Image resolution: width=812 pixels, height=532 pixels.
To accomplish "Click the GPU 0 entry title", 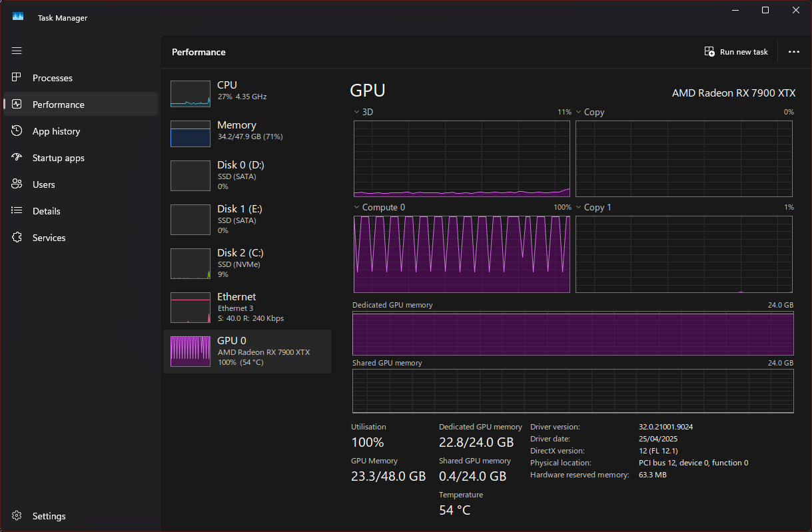I will [x=232, y=341].
